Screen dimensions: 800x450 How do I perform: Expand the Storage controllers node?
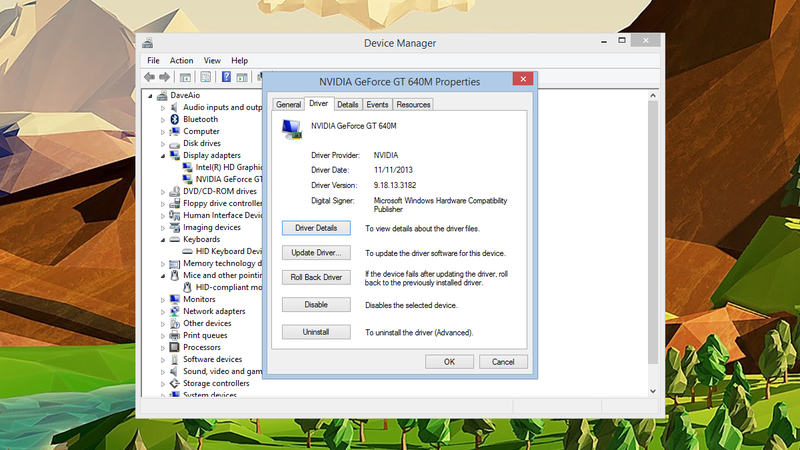point(163,384)
